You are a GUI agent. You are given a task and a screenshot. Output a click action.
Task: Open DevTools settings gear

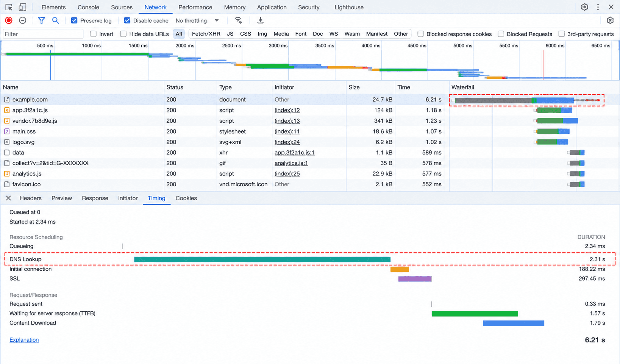tap(584, 7)
